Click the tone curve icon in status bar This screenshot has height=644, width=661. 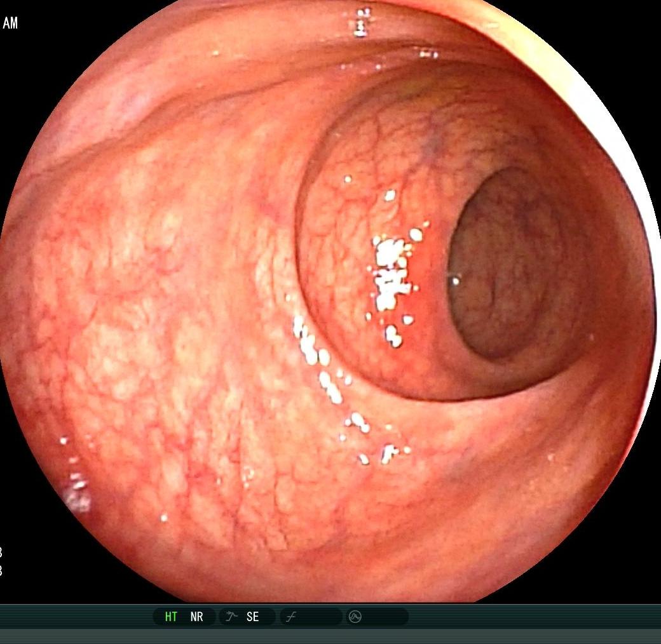[x=291, y=617]
